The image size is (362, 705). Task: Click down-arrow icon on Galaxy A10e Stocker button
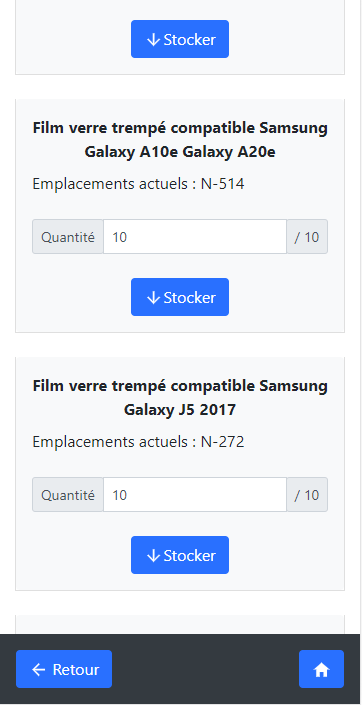(x=153, y=298)
